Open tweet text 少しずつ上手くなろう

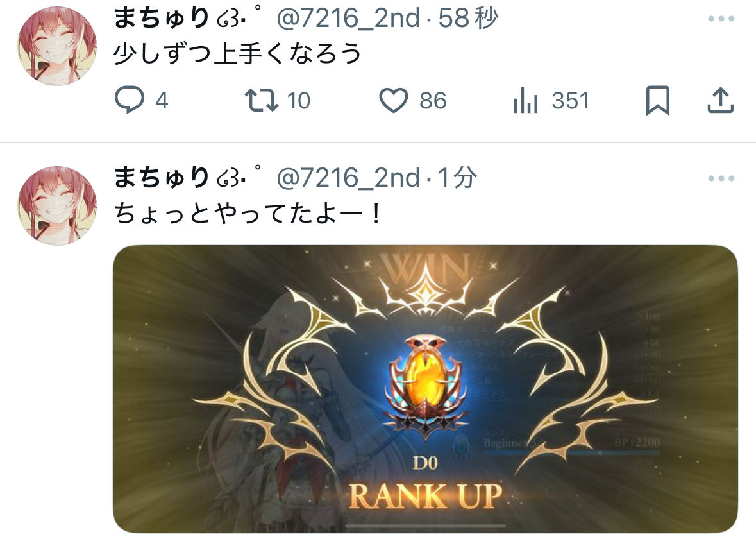pos(237,53)
